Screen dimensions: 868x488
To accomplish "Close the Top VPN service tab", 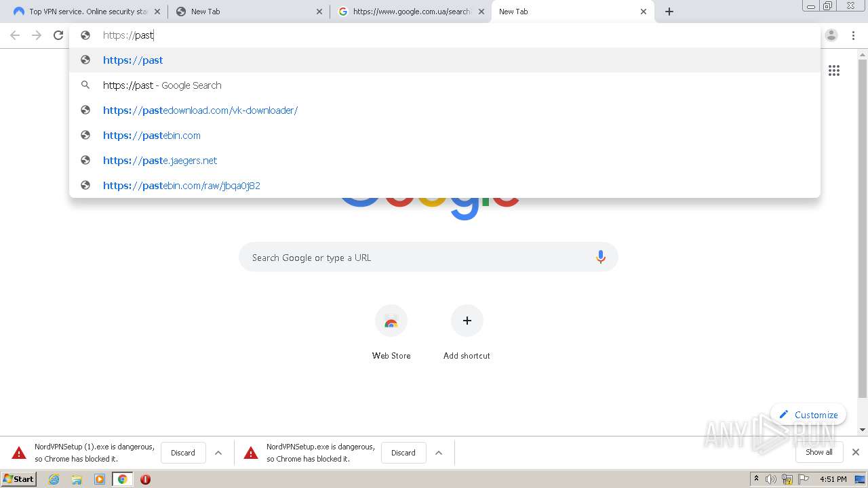I will 157,12.
